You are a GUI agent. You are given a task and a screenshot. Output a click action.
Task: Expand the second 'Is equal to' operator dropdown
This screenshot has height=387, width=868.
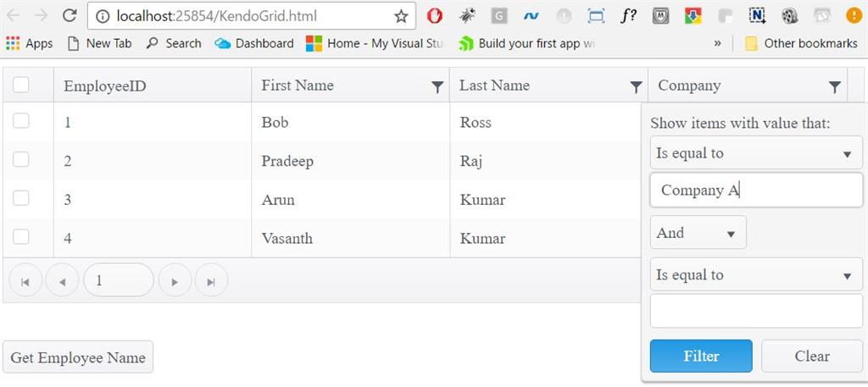(755, 275)
